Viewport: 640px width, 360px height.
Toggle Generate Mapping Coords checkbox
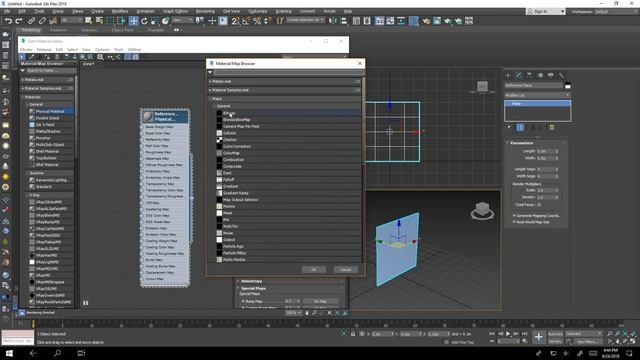click(x=514, y=216)
